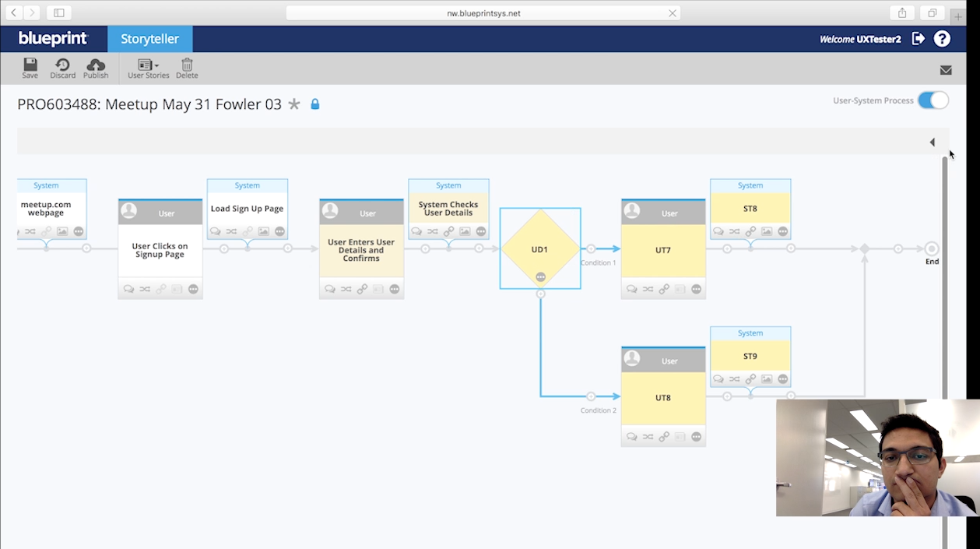Image resolution: width=980 pixels, height=549 pixels.
Task: Click the process title text
Action: pos(149,104)
